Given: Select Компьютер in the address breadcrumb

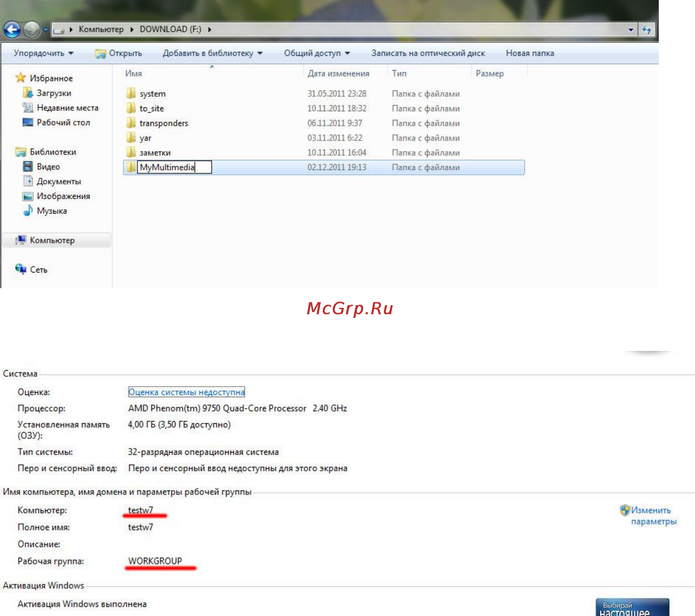Looking at the screenshot, I should (101, 29).
